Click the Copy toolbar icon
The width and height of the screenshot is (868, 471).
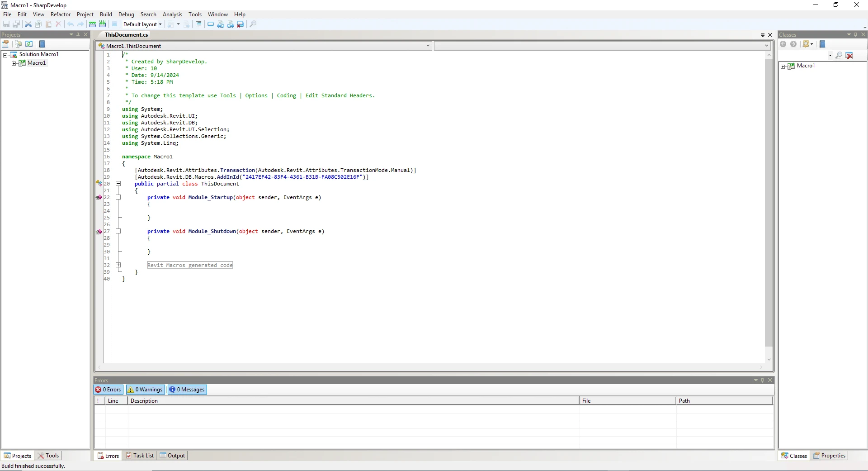38,24
